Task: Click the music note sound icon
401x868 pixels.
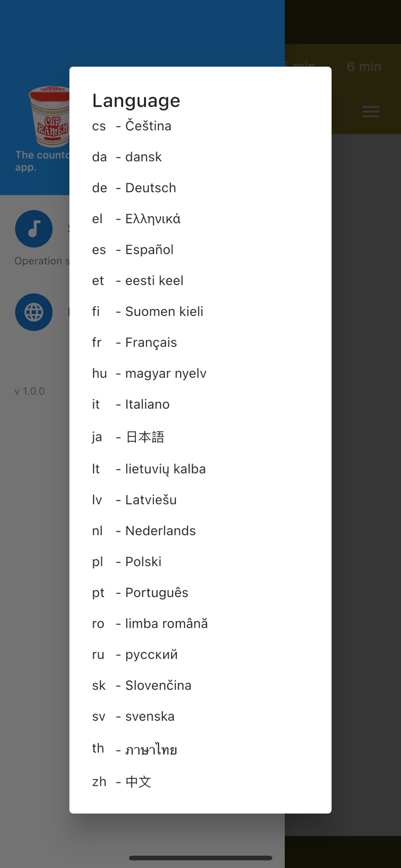Action: (34, 229)
